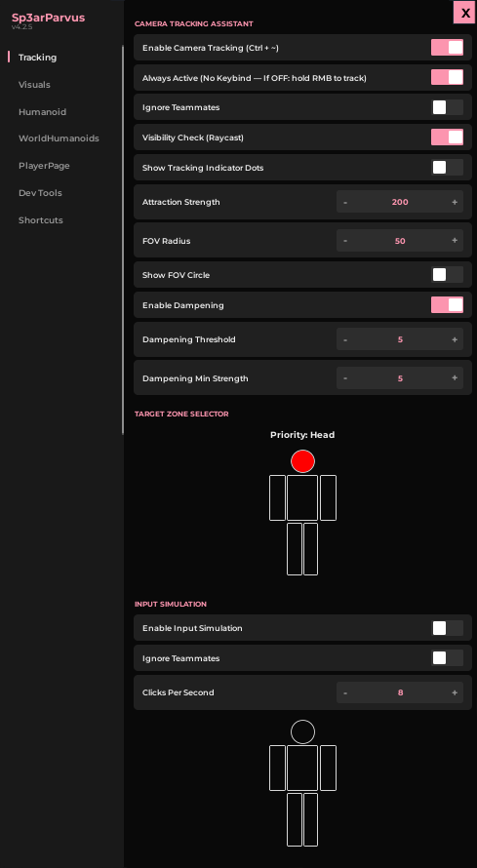The height and width of the screenshot is (868, 477).
Task: Lower Dampening Threshold with minus button
Action: pos(345,339)
